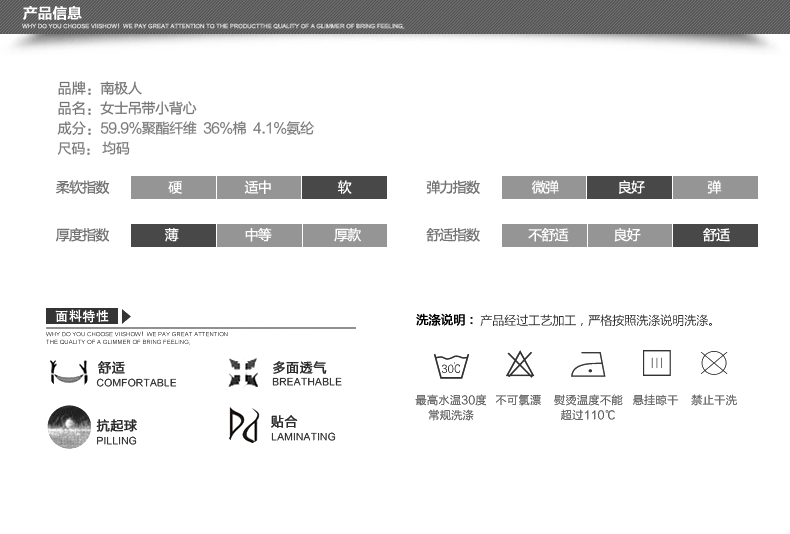The image size is (790, 534).
Task: Choose 适中 softness option
Action: click(x=258, y=188)
